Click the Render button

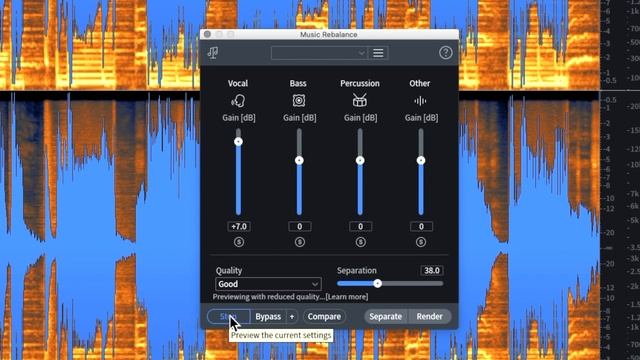pos(429,316)
